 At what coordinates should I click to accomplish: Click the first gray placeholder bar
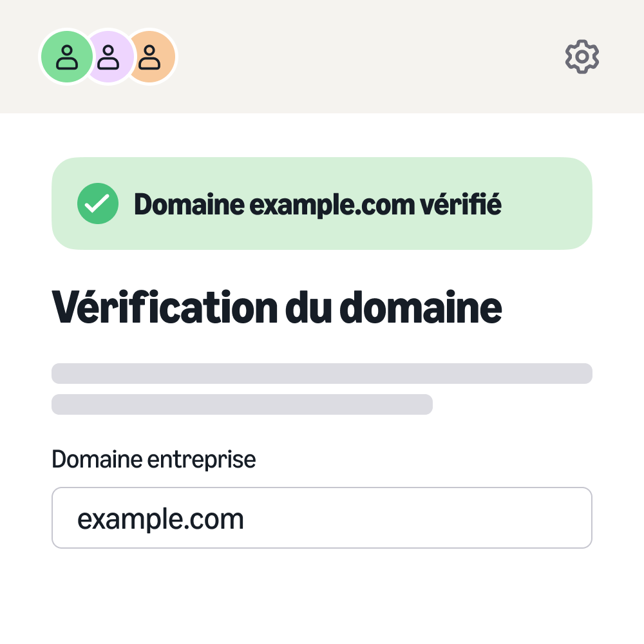322,374
